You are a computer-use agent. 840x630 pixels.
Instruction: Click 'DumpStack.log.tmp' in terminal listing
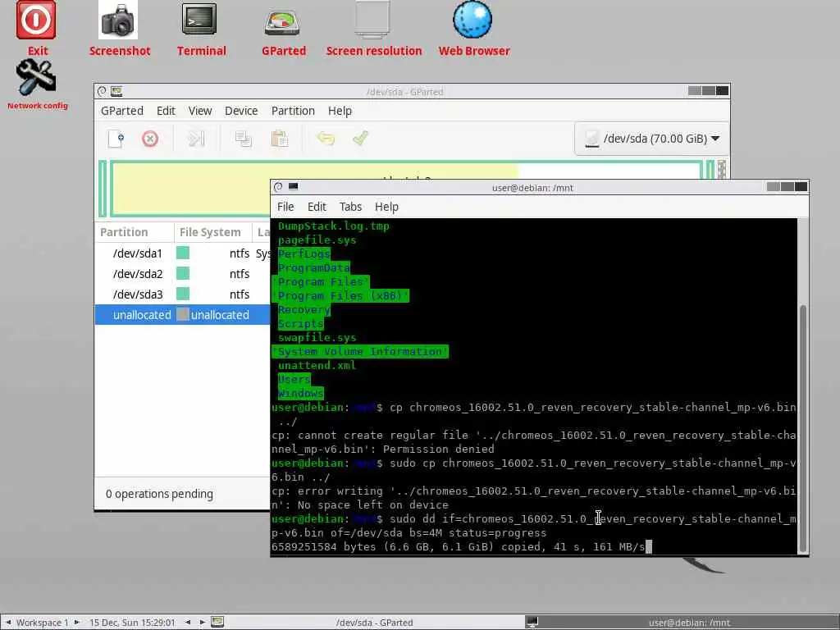(333, 226)
